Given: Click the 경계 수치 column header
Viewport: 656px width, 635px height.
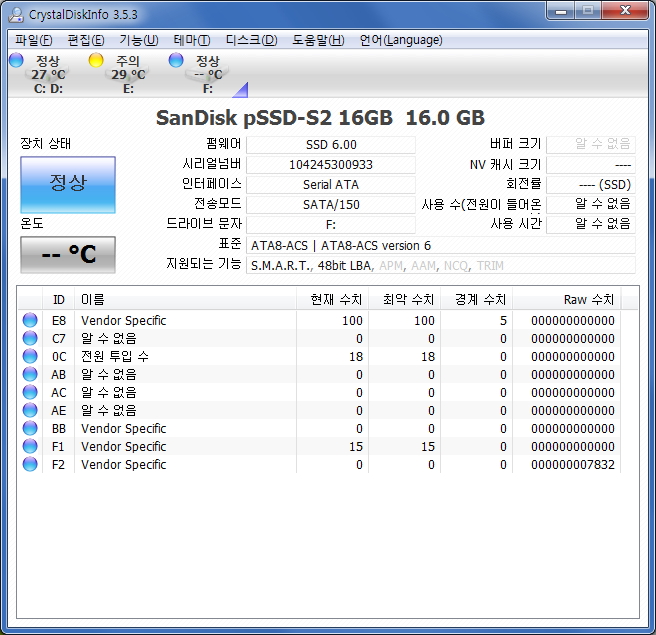Looking at the screenshot, I should (477, 299).
